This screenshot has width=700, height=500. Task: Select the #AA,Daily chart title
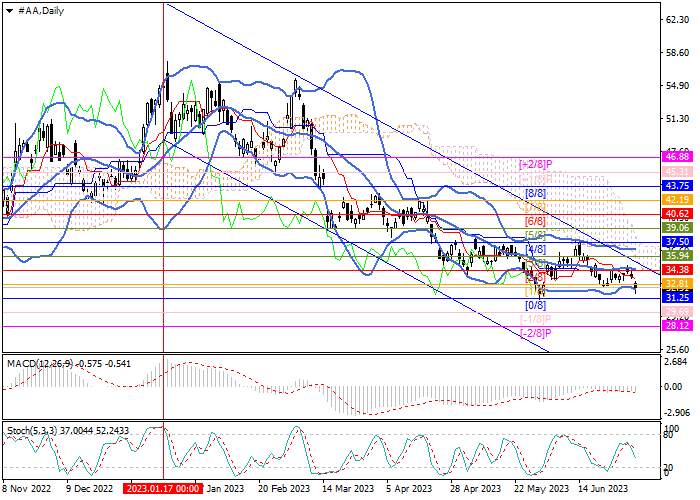tap(41, 11)
